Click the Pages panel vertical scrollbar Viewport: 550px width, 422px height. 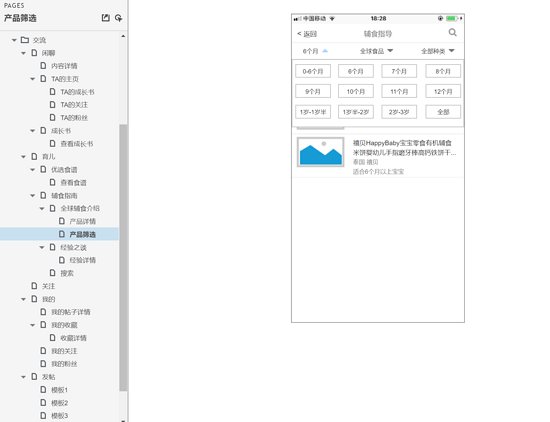pyautogui.click(x=123, y=258)
